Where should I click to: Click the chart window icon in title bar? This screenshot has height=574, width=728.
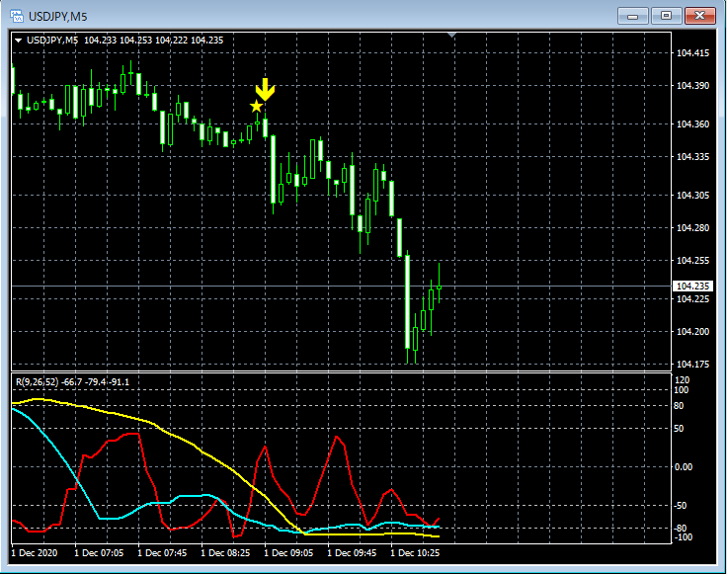click(17, 16)
